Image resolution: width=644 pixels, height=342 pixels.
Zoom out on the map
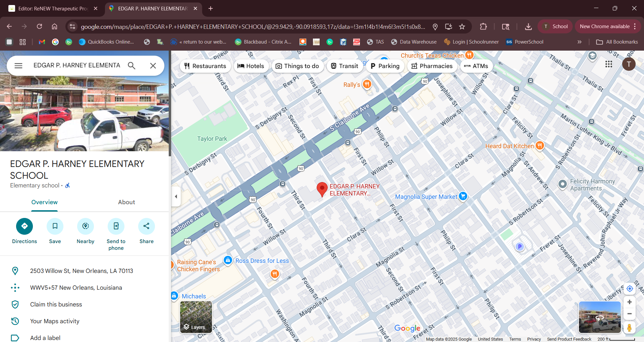pyautogui.click(x=630, y=314)
